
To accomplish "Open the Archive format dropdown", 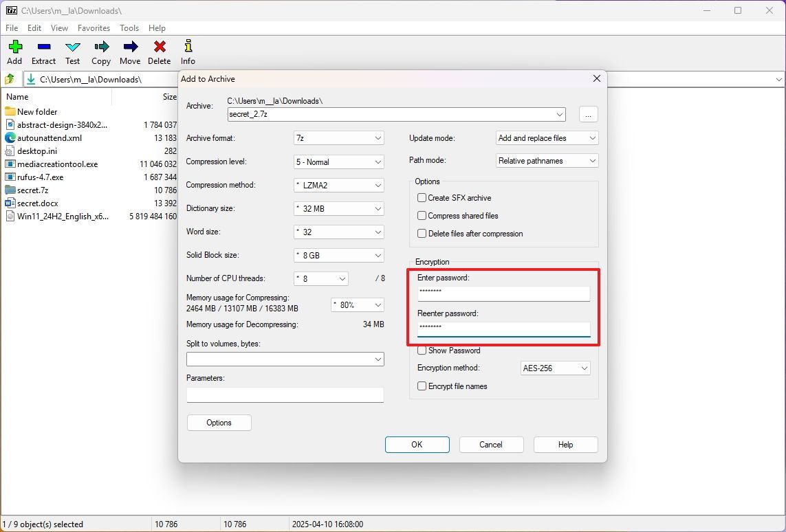I will coord(338,138).
